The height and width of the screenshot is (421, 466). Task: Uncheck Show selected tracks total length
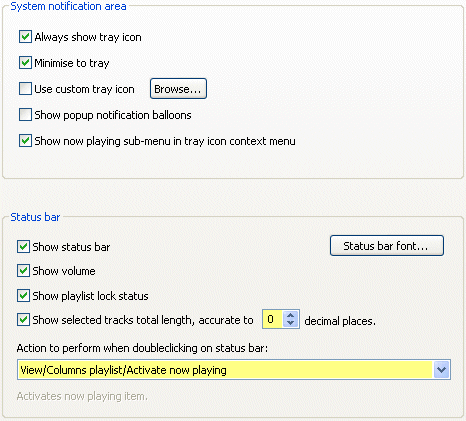pyautogui.click(x=23, y=320)
